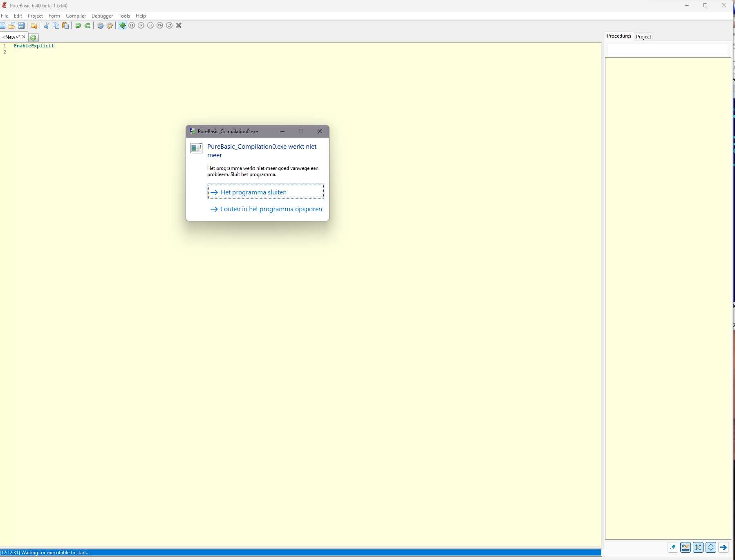Viewport: 735px width, 560px height.
Task: Toggle the debugger bug icon
Action: 122,25
